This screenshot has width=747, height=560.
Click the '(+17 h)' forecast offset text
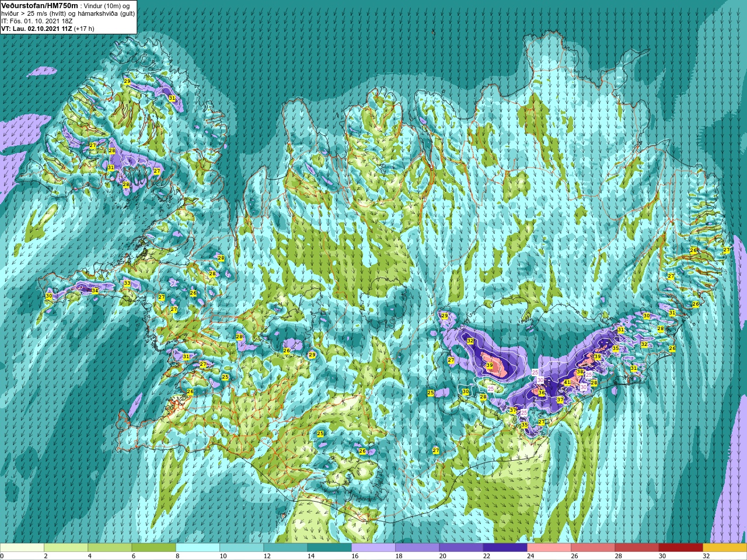coord(84,28)
